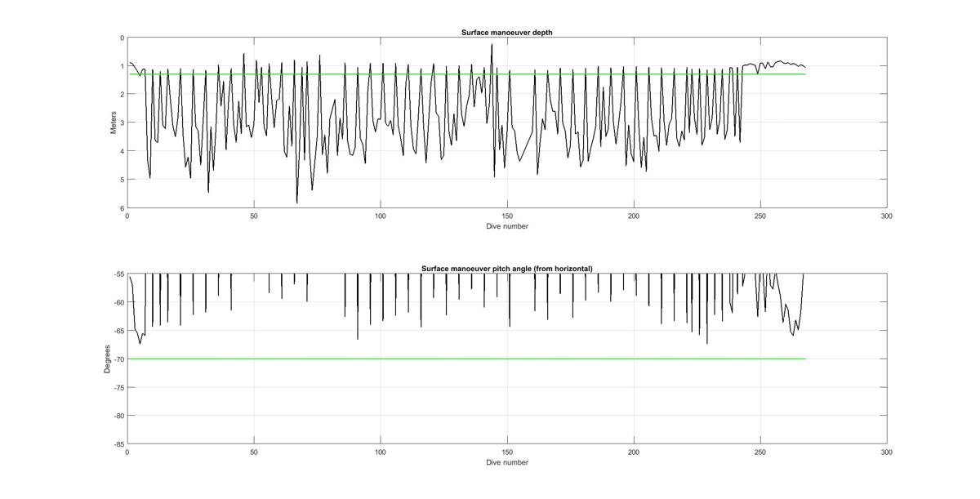Image resolution: width=980 pixels, height=499 pixels.
Task: Click y-axis tick "5" on the depth plot
Action: tap(122, 180)
